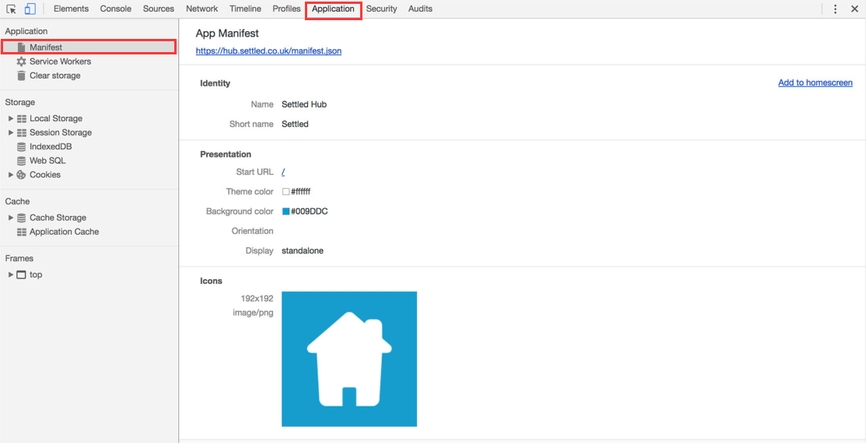Screen dimensions: 868x443
Task: Click the Local Storage grid icon
Action: [x=22, y=118]
